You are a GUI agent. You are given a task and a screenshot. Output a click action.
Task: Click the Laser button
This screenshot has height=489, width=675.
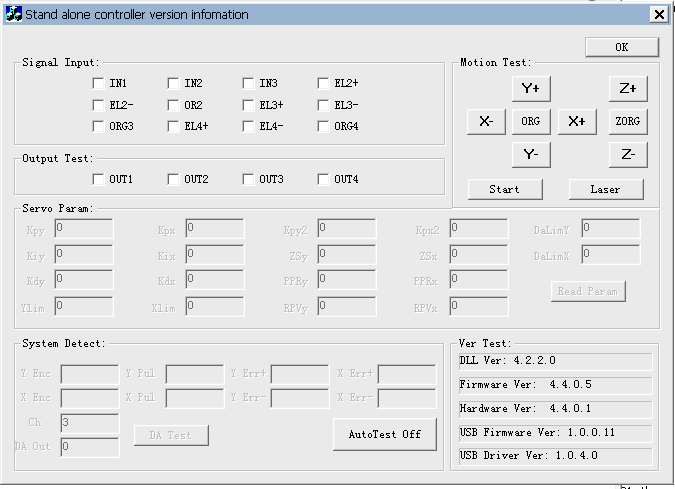(x=606, y=189)
